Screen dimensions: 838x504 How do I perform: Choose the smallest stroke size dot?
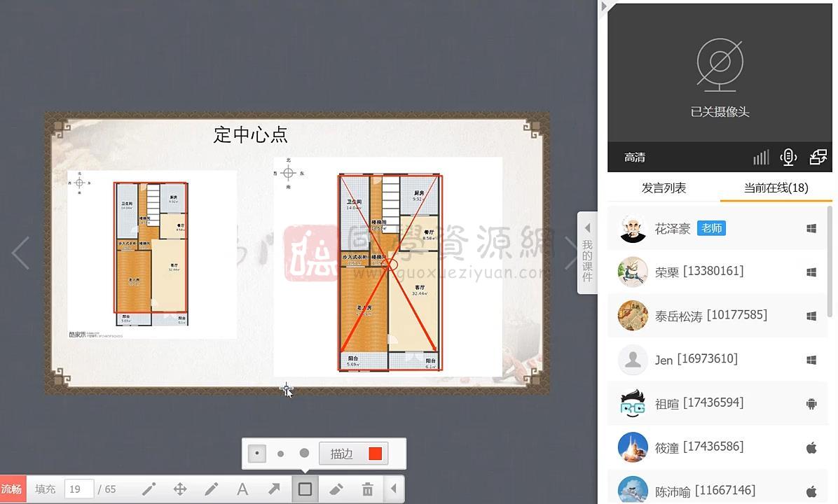point(257,454)
